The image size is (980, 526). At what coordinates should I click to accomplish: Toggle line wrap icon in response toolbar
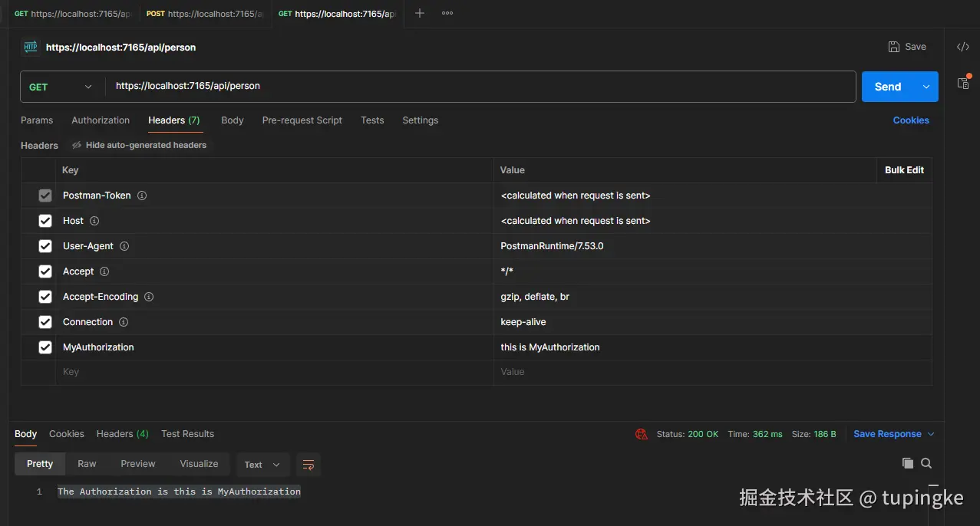[309, 465]
